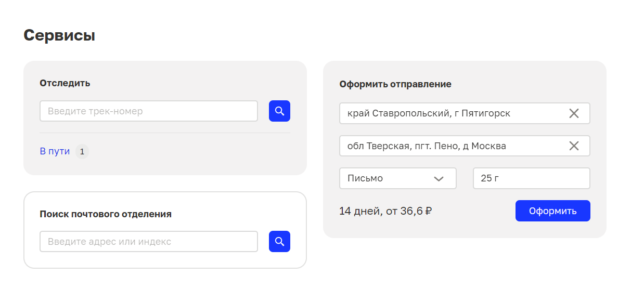This screenshot has height=302, width=644.
Task: Click the divider line above В пути
Action: click(x=164, y=133)
